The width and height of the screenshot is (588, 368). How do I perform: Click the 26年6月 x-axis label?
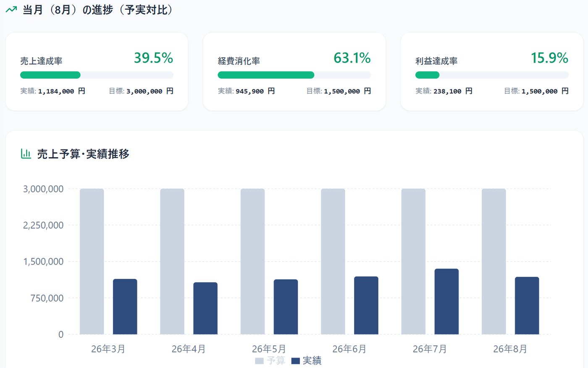[x=349, y=349]
